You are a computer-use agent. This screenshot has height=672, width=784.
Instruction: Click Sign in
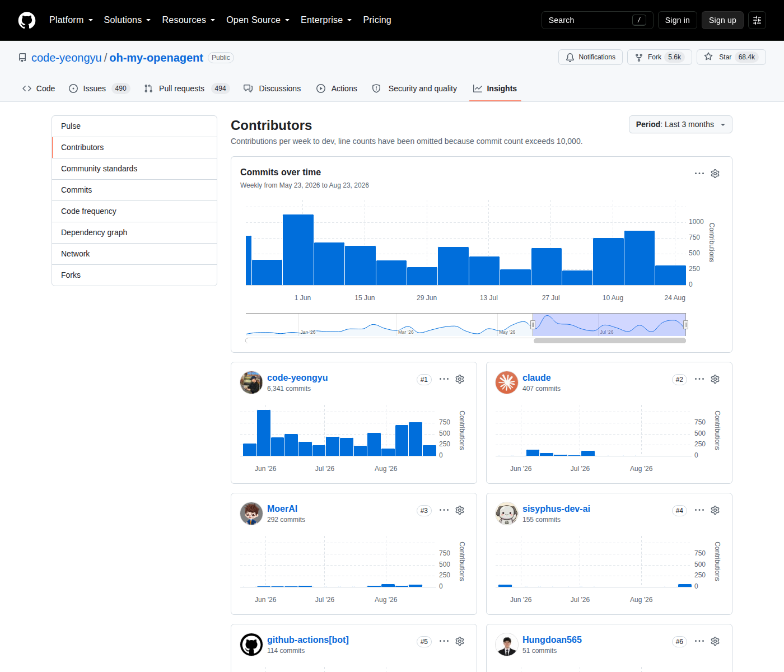[x=677, y=20]
